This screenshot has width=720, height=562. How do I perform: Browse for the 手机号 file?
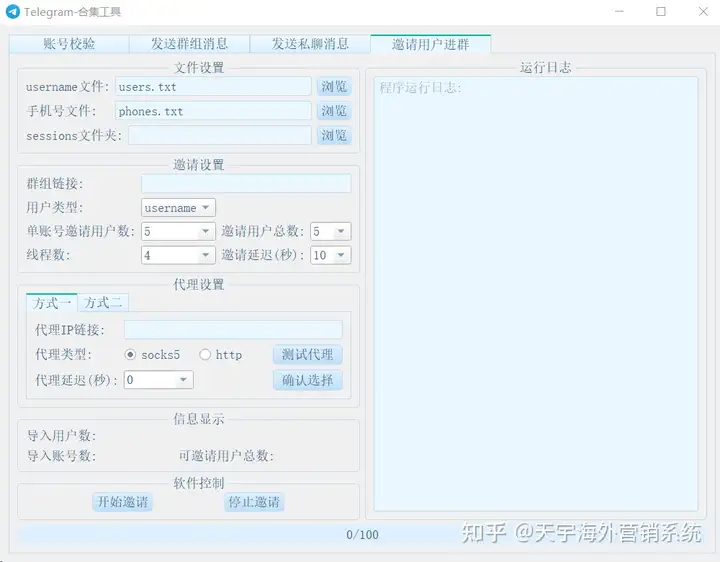coord(334,111)
